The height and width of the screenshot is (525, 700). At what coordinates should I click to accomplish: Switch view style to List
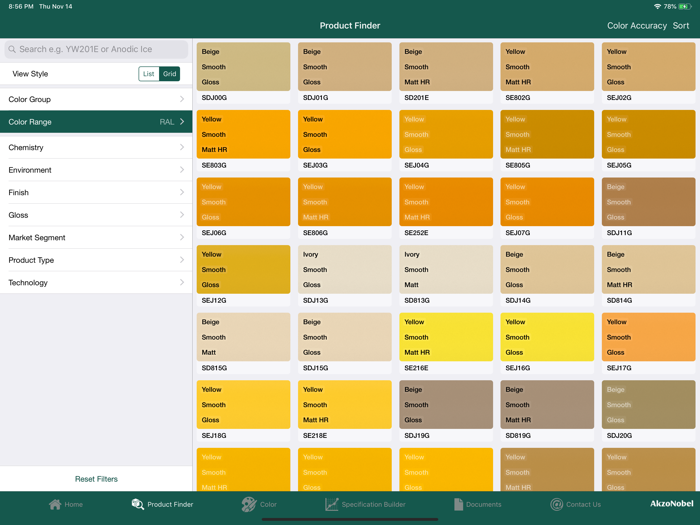point(149,74)
